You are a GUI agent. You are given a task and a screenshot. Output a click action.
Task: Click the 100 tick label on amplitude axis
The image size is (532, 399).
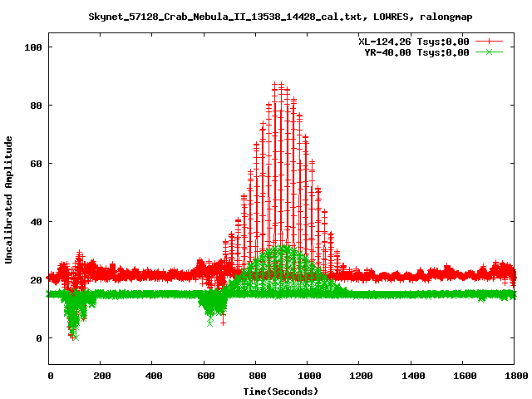click(33, 47)
